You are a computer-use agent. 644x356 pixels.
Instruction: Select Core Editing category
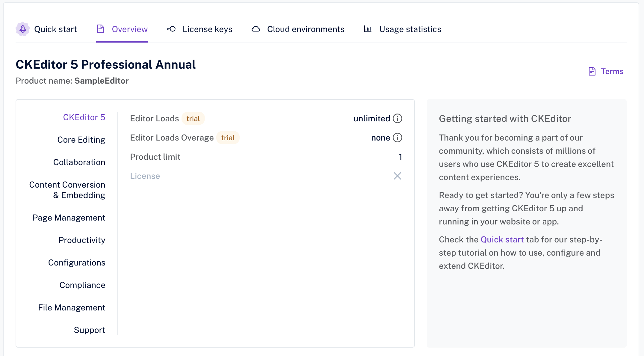(x=81, y=140)
